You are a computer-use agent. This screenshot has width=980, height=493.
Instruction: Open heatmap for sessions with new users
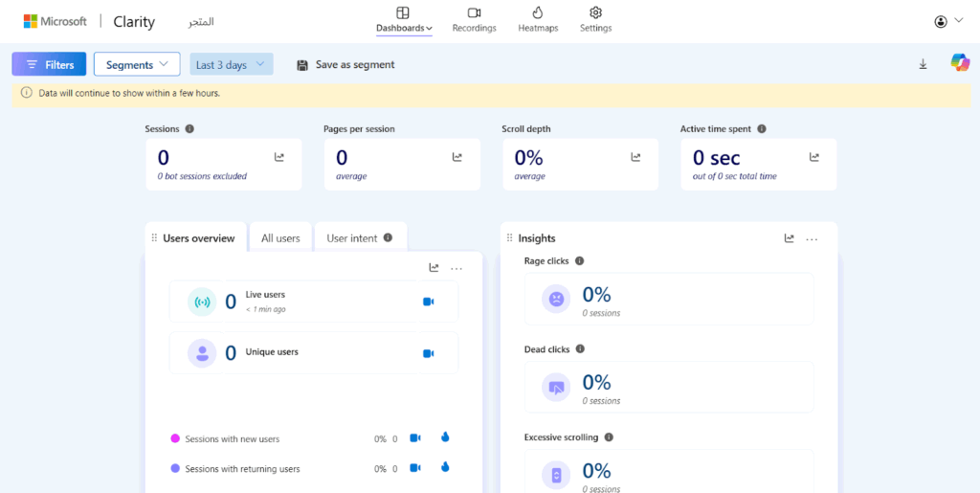tap(444, 438)
